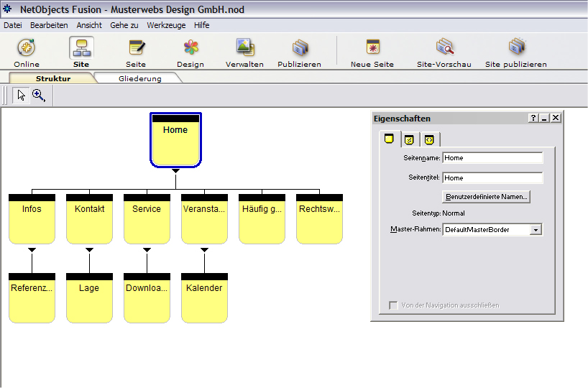Select the arrow pointer tool
The width and height of the screenshot is (588, 388).
tap(21, 96)
